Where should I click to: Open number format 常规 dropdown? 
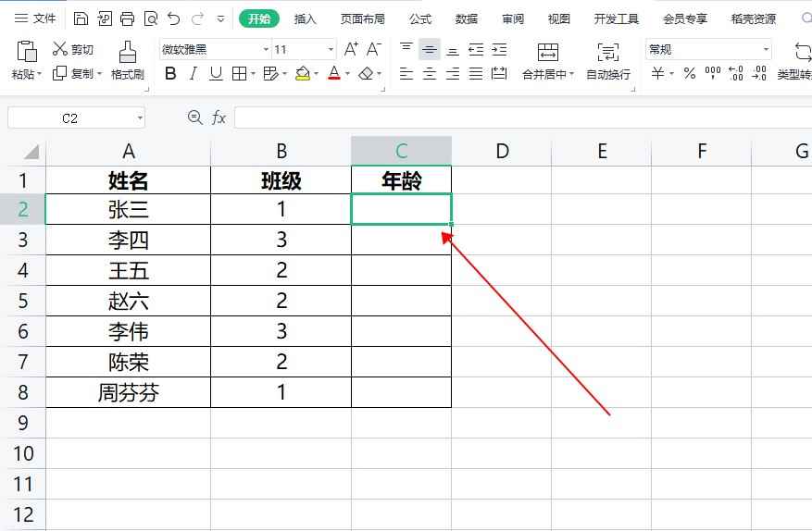(x=766, y=50)
